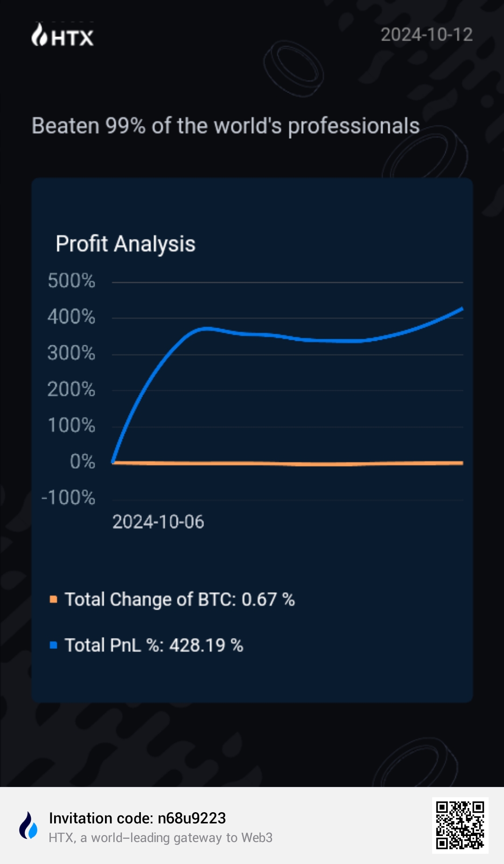
Task: Tap the 2024-10-06 axis date label
Action: [x=158, y=522]
